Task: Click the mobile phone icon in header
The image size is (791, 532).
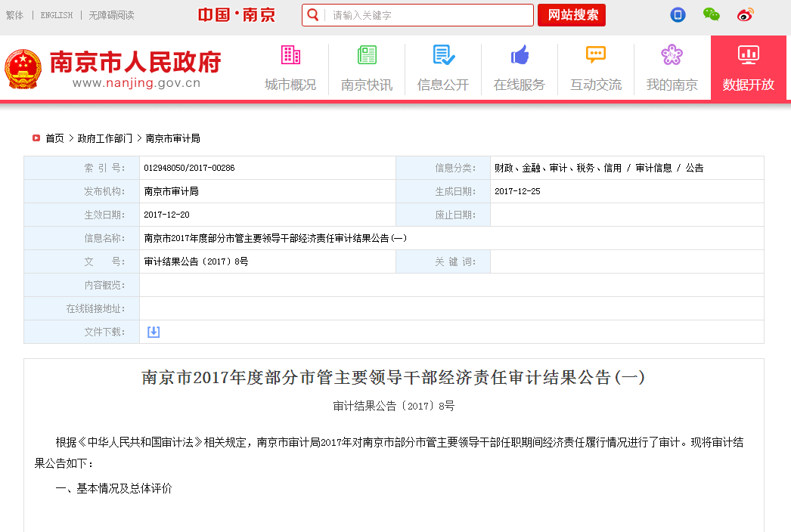Action: pos(678,14)
